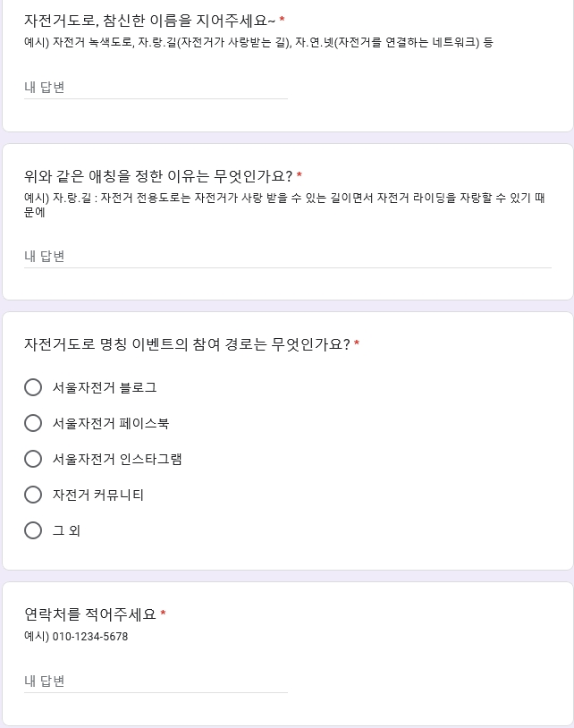Image resolution: width=574 pixels, height=728 pixels.
Task: Click the red asterisk beside the name question
Action: pos(282,20)
